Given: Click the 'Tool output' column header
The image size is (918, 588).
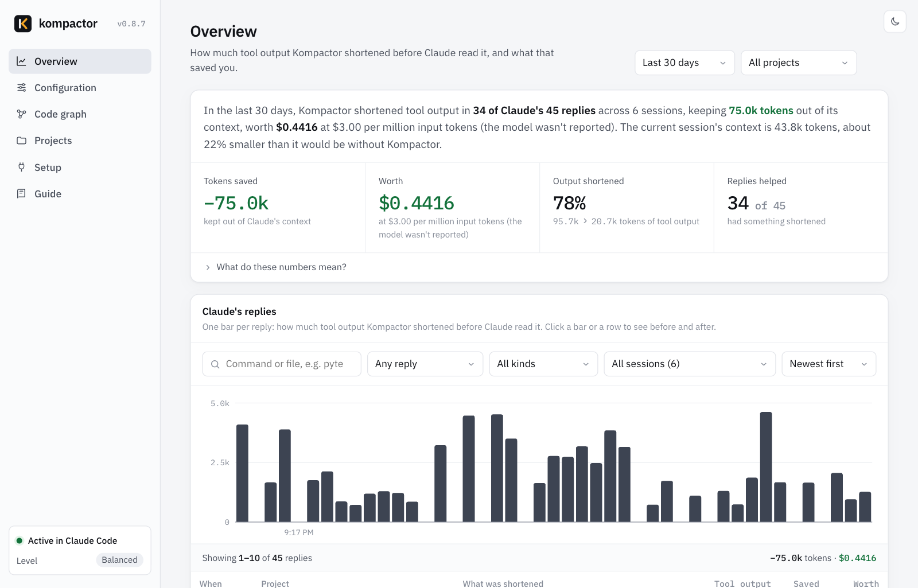Looking at the screenshot, I should pos(742,583).
